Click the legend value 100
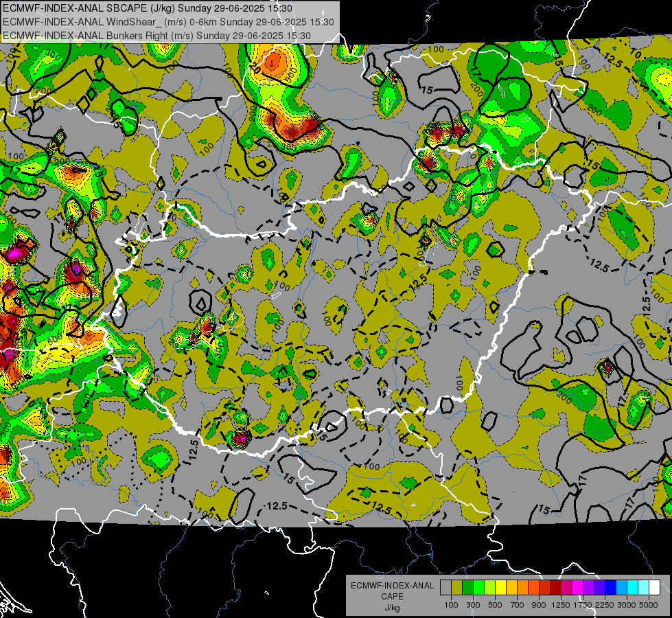This screenshot has width=672, height=618. [451, 605]
